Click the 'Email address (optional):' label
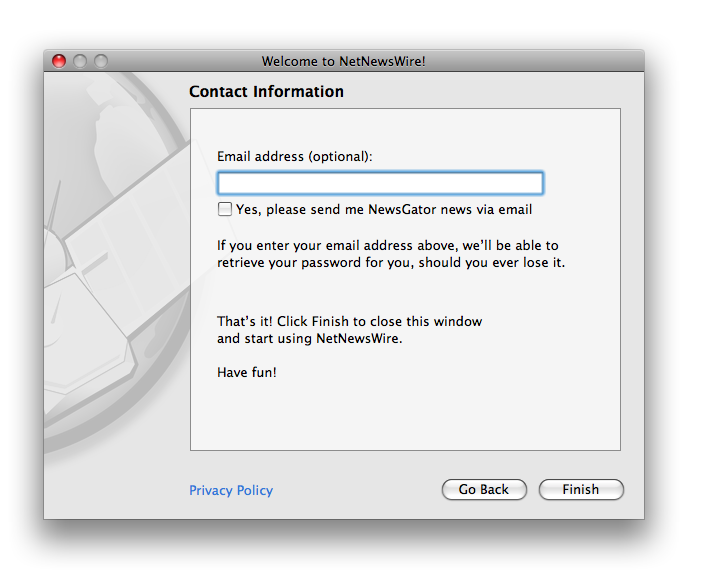This screenshot has width=711, height=586. [294, 156]
